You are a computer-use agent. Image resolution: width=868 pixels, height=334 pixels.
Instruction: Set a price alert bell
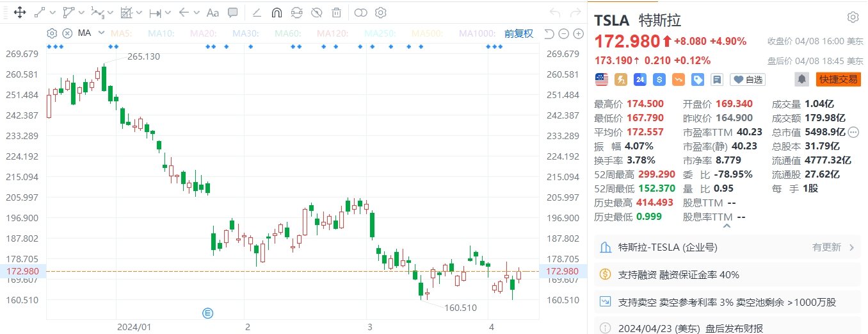pyautogui.click(x=801, y=79)
